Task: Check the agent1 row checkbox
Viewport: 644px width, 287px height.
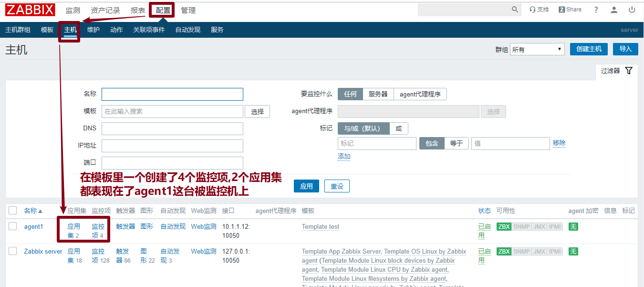Action: (13, 226)
